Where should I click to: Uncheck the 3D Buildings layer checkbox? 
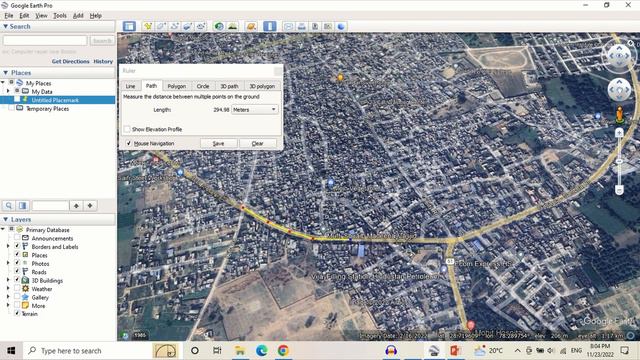point(17,280)
